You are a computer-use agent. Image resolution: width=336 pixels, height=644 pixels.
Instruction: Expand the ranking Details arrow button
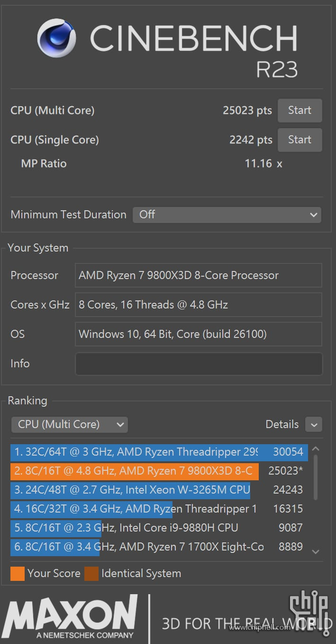314,424
